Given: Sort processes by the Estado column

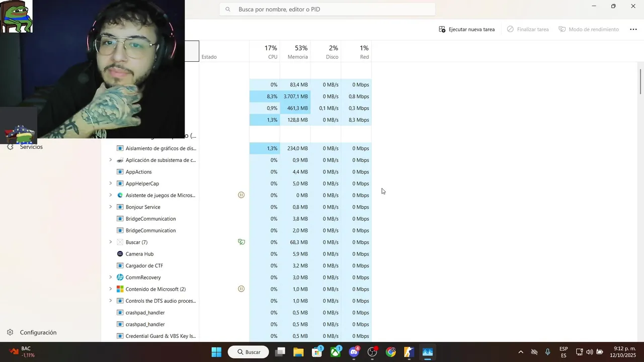Looking at the screenshot, I should pyautogui.click(x=224, y=51).
